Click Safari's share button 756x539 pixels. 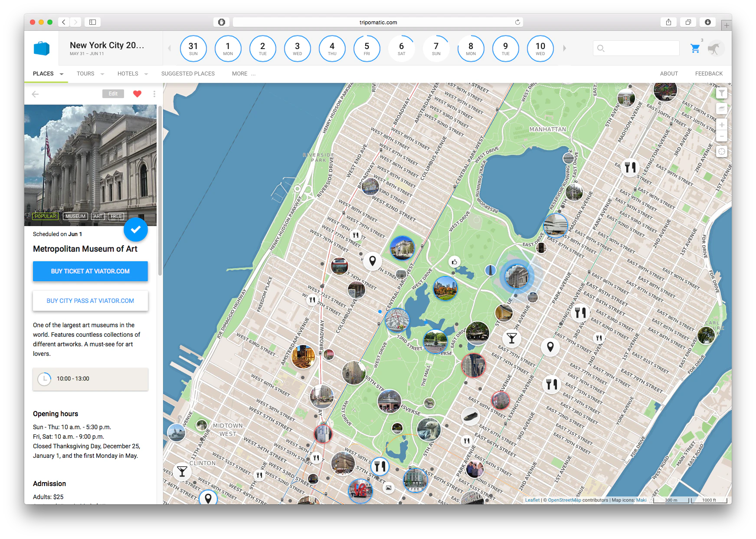[x=668, y=22]
